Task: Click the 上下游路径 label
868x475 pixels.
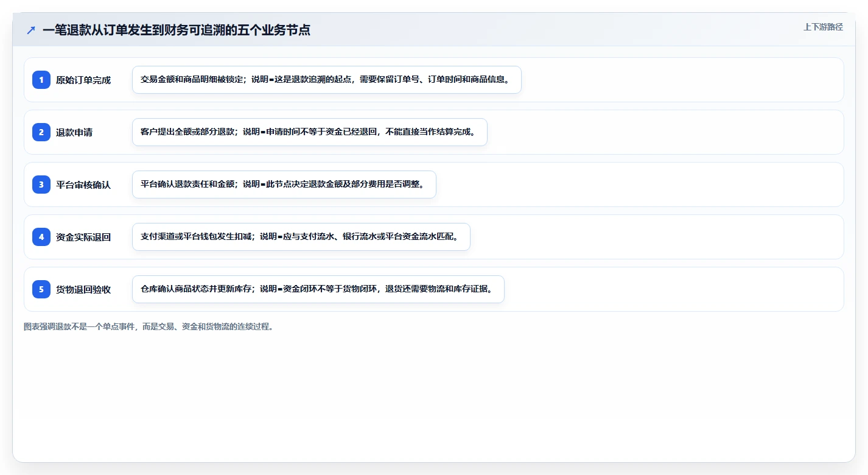Action: (x=823, y=27)
